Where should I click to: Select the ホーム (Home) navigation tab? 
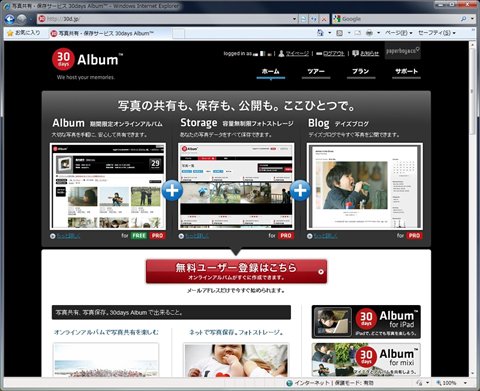click(271, 72)
